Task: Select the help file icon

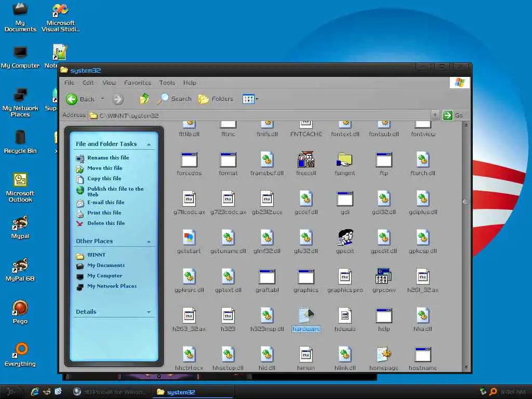Action: (x=384, y=315)
